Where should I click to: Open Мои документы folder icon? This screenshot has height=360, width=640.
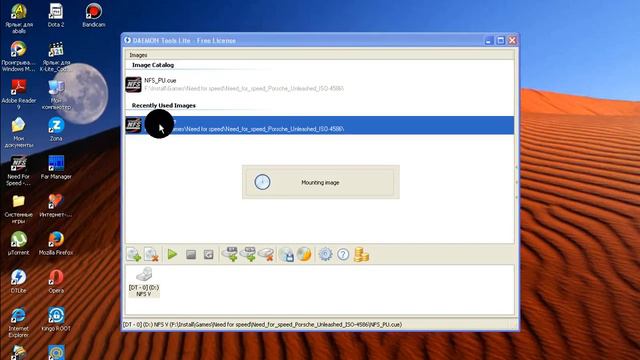point(19,133)
